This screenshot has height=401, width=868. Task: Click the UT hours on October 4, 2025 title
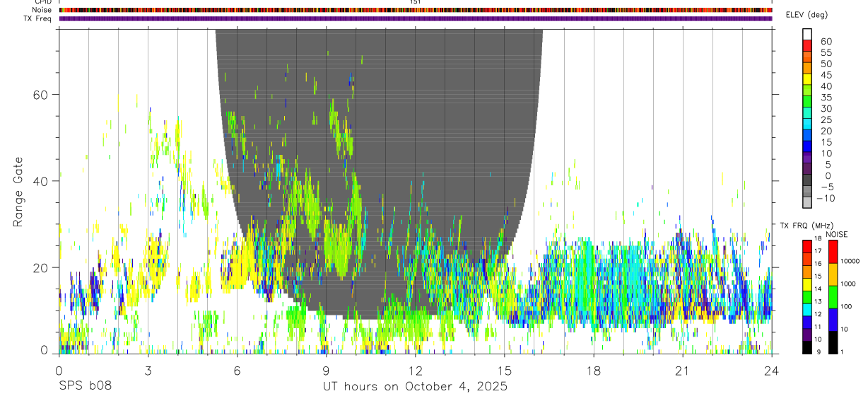click(415, 387)
